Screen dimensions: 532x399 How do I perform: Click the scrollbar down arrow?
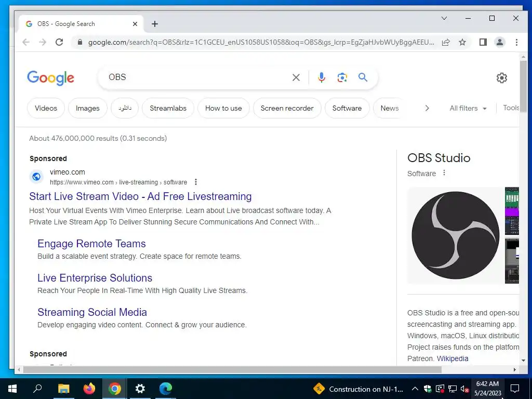pyautogui.click(x=523, y=361)
